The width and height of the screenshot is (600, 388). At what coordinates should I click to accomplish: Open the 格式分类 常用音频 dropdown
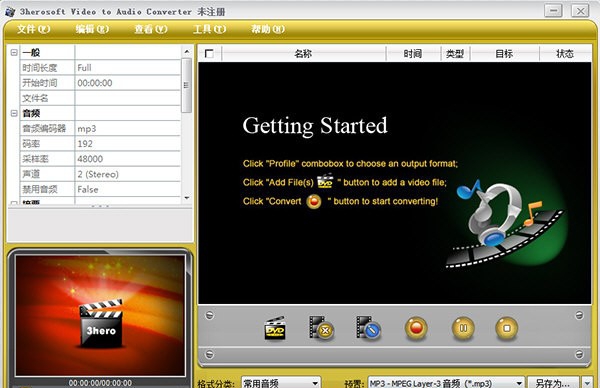[x=281, y=383]
